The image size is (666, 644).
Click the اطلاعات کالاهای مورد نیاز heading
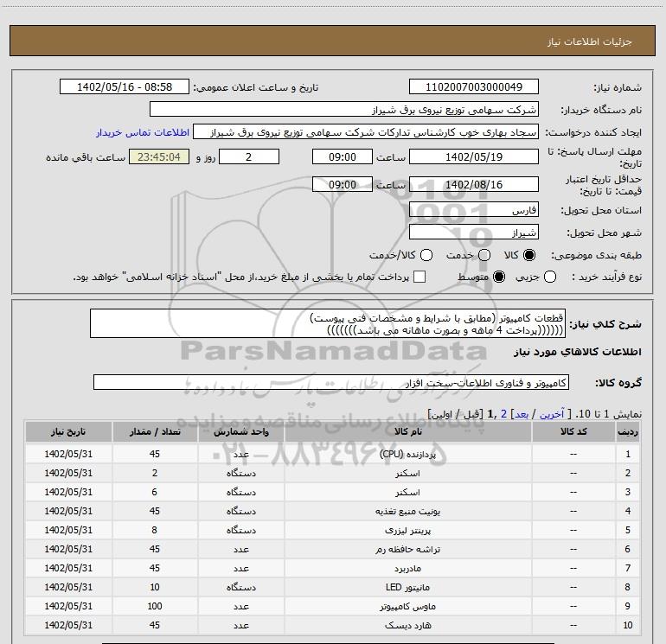pos(578,352)
